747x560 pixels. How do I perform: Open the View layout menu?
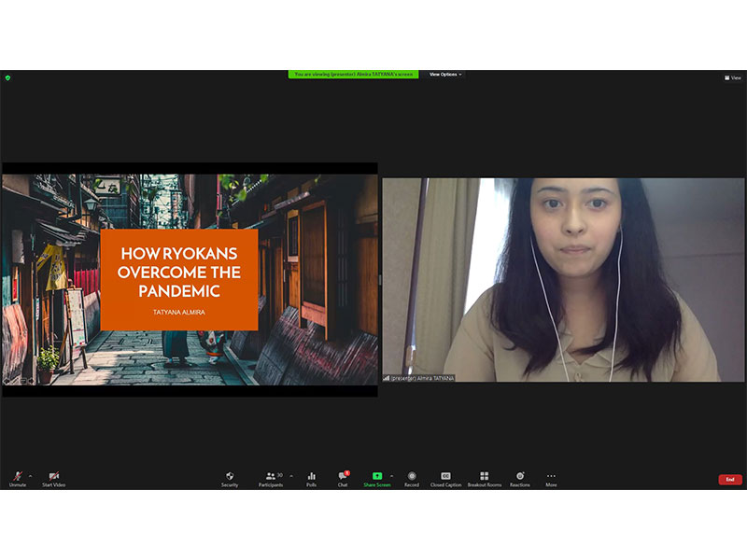pyautogui.click(x=733, y=77)
